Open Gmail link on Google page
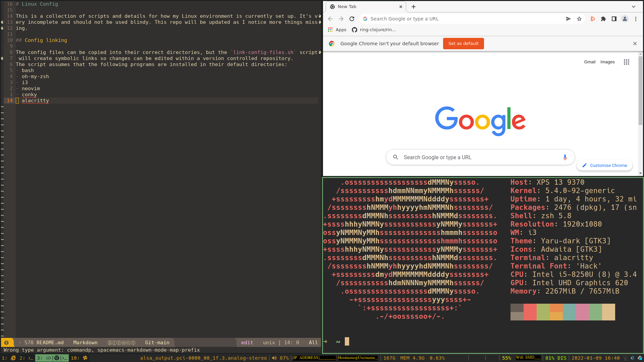 589,62
